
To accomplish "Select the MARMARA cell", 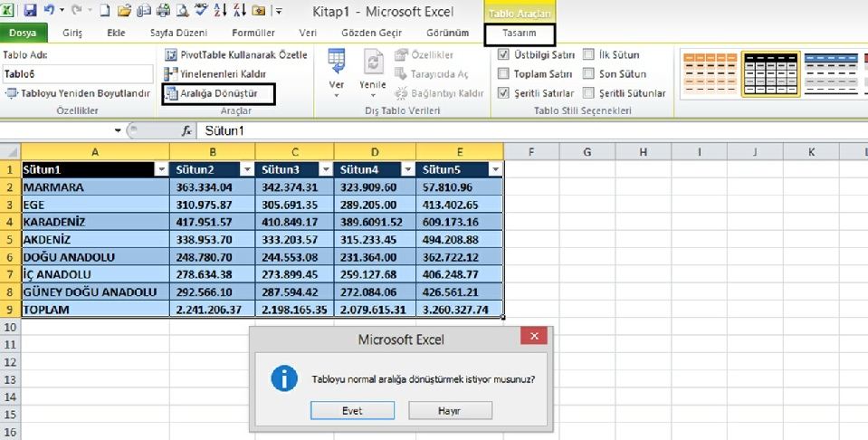I will [95, 187].
